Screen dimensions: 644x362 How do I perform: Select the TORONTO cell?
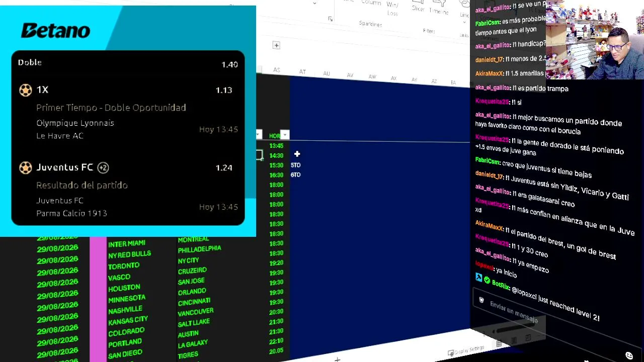tap(123, 266)
